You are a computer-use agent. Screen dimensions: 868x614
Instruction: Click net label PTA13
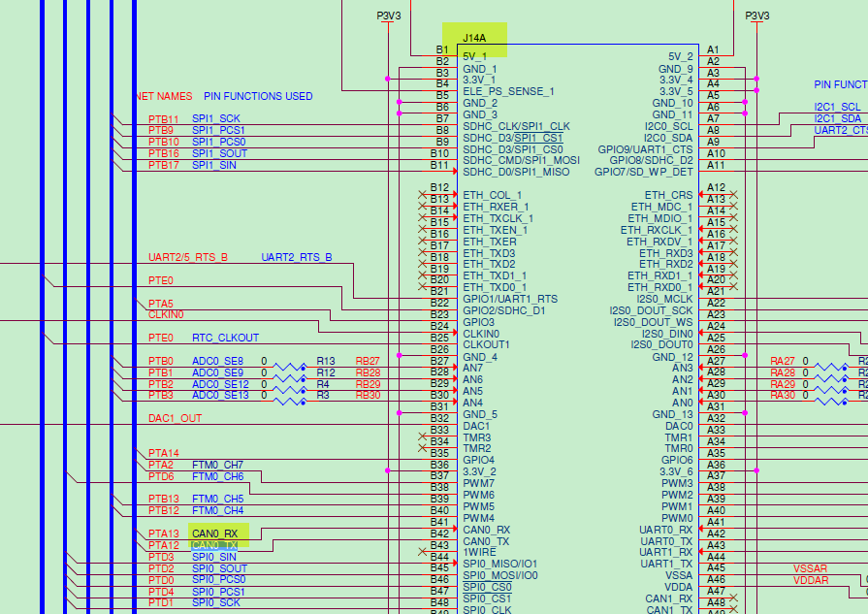pos(164,533)
